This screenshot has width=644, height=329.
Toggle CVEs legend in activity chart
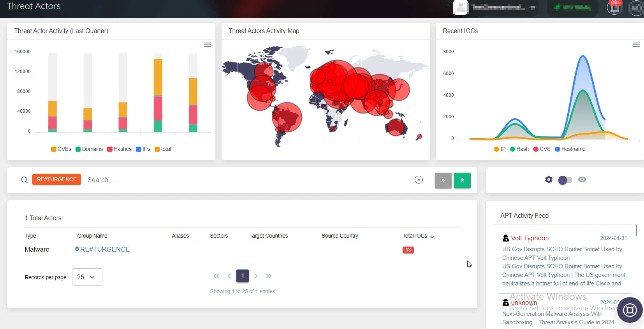point(61,149)
